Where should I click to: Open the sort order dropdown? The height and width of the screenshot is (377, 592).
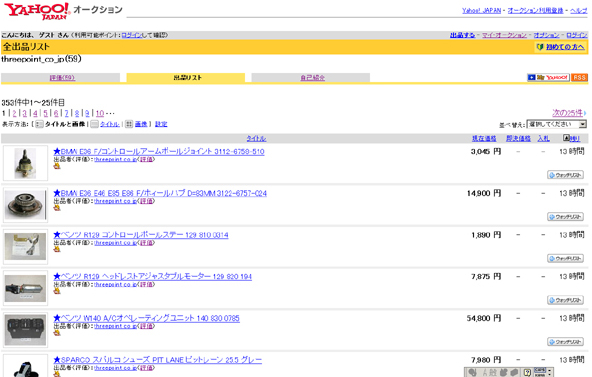557,124
